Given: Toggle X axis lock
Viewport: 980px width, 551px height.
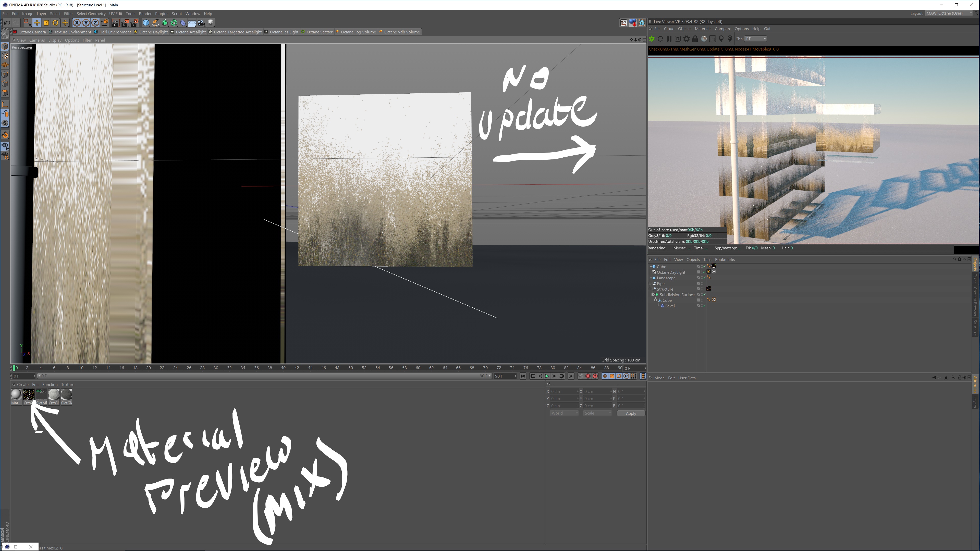Looking at the screenshot, I should pyautogui.click(x=77, y=23).
